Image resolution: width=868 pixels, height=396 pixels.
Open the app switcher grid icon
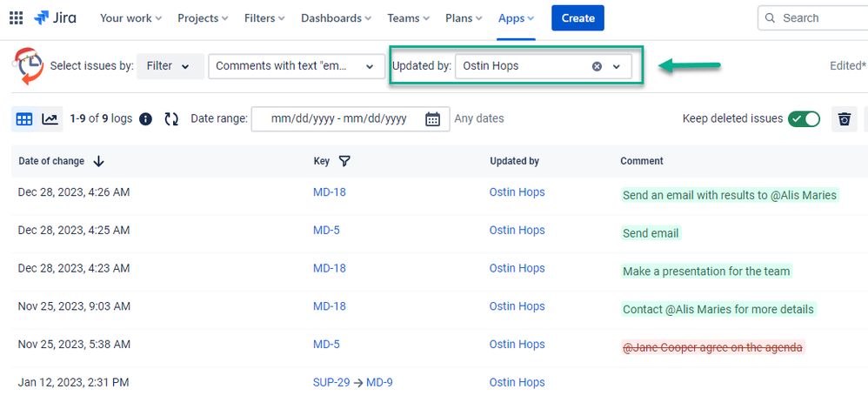point(16,17)
